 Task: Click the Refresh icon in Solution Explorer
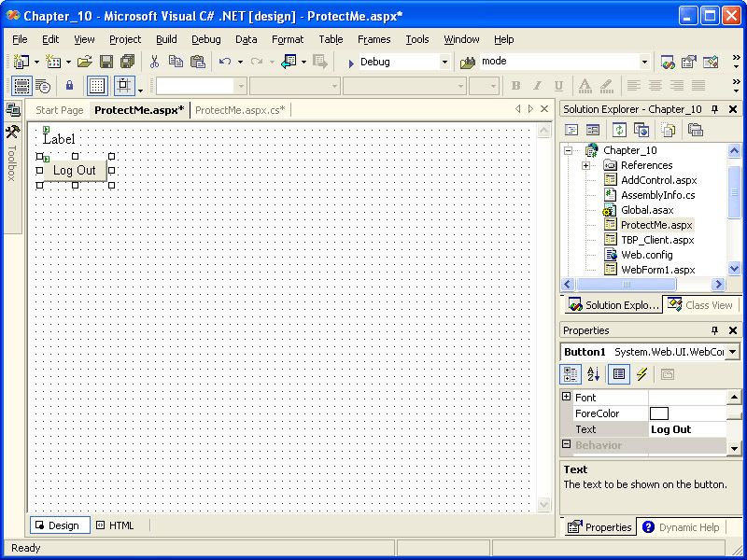pos(618,130)
